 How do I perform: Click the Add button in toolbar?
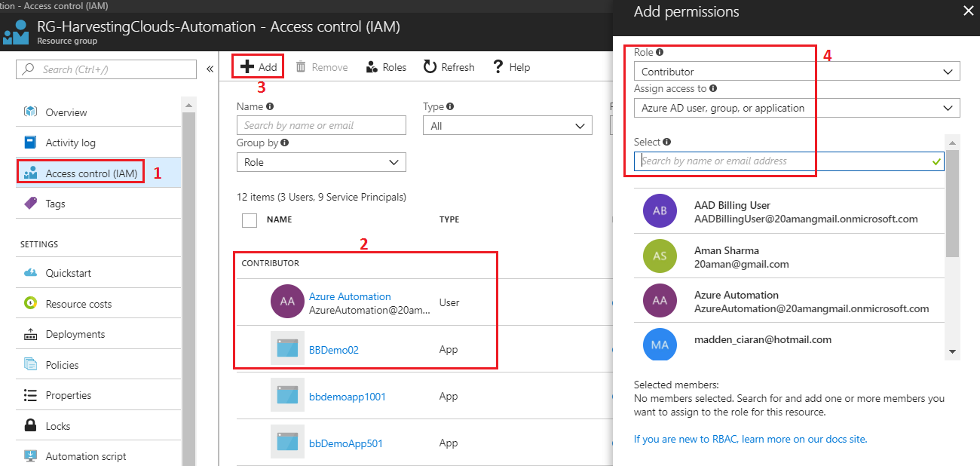click(x=258, y=67)
